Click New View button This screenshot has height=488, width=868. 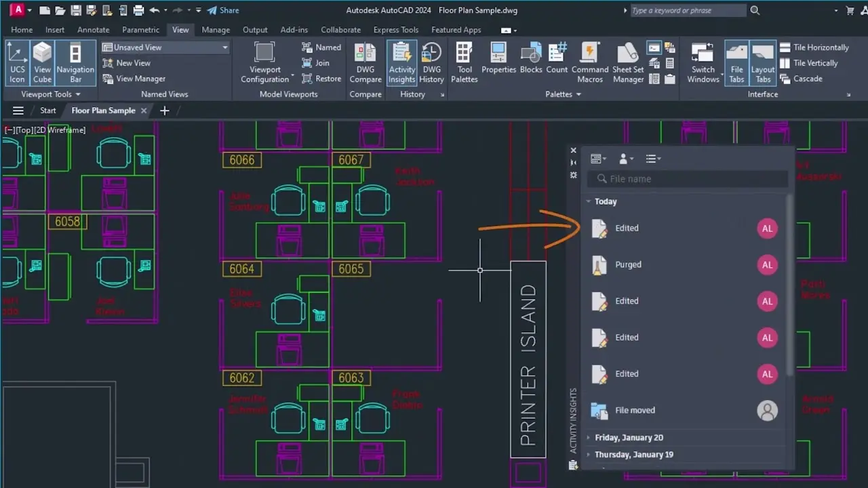pyautogui.click(x=126, y=63)
